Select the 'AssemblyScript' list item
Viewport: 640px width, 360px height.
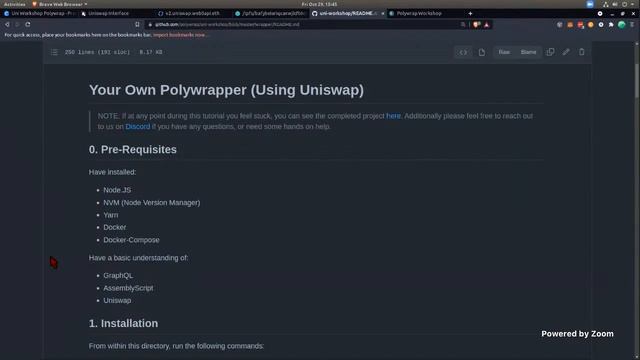click(128, 288)
